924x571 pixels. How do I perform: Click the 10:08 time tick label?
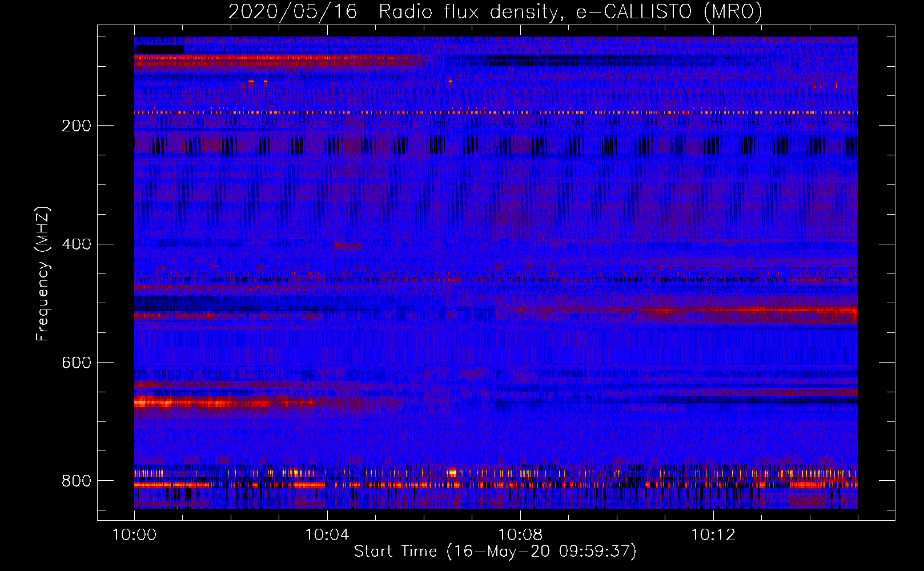click(520, 535)
